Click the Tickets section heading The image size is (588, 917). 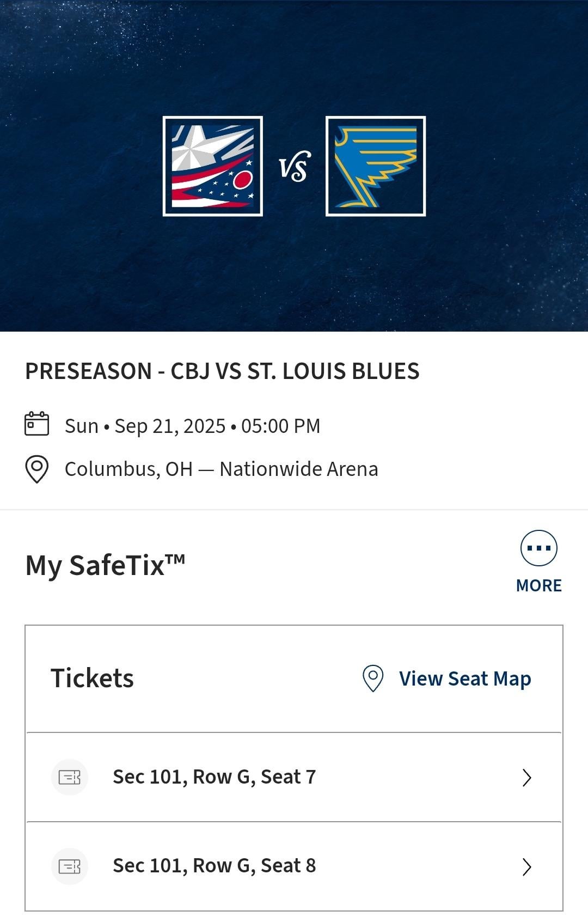92,678
